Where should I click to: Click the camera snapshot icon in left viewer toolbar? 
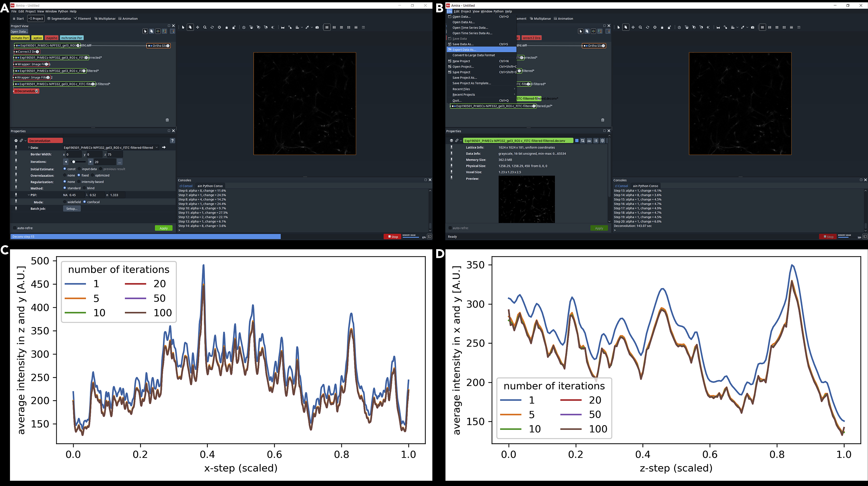point(317,27)
